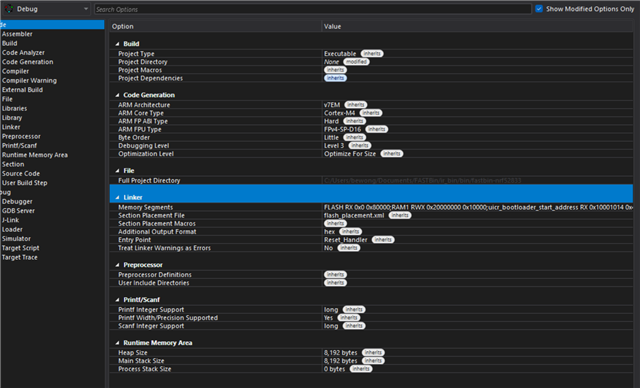Click the Search Options input field
This screenshot has width=640, height=388.
313,9
